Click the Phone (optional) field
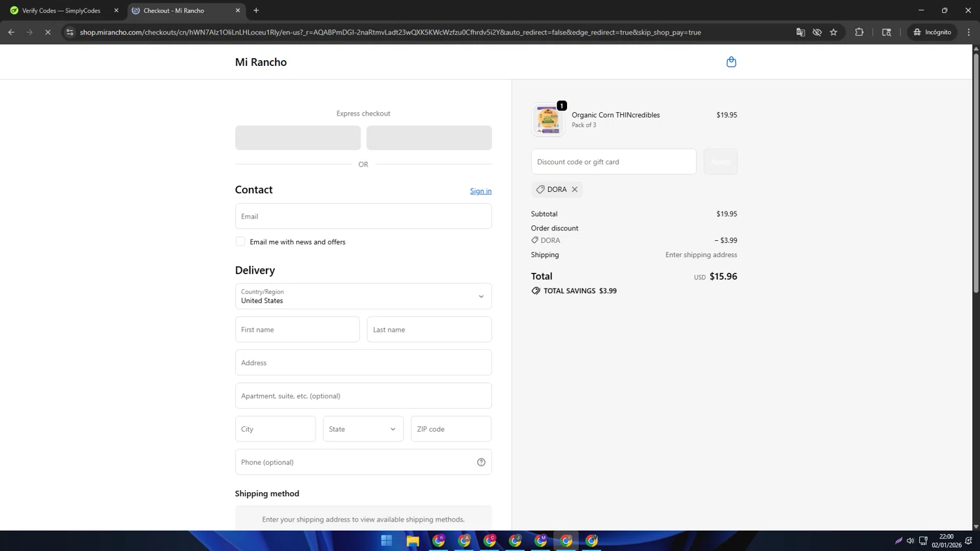Screen dimensions: 980x551 pyautogui.click(x=363, y=462)
